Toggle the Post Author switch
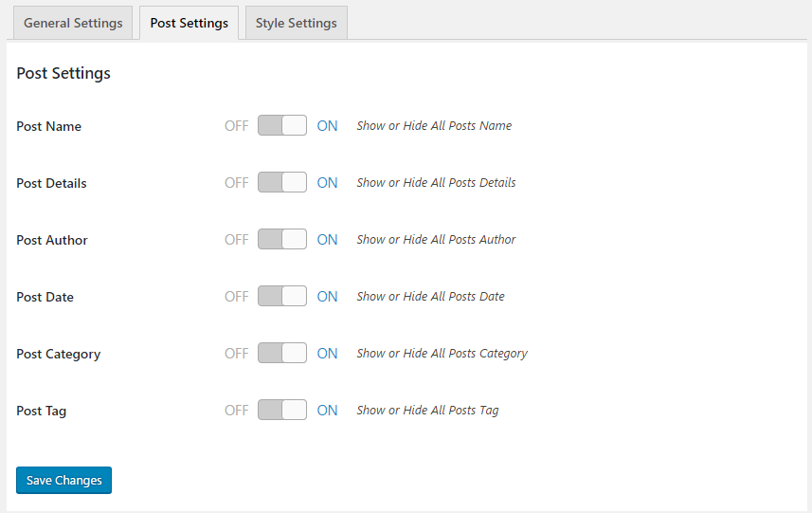This screenshot has width=812, height=513. coord(282,239)
